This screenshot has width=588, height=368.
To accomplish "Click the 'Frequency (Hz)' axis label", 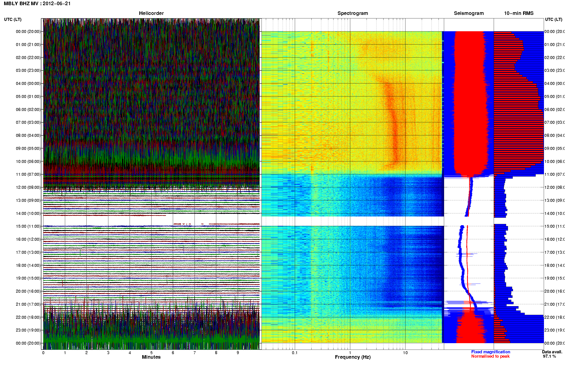I will 353,357.
